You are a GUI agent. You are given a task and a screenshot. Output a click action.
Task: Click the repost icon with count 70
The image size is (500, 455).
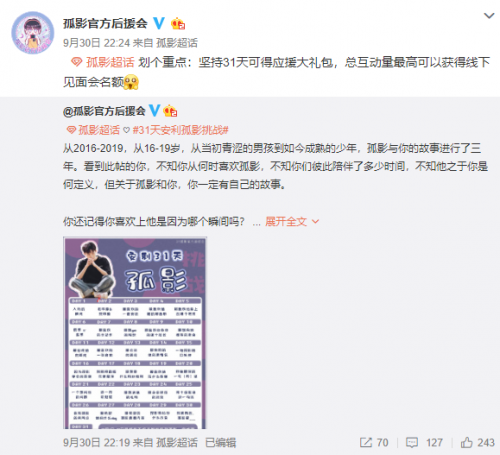point(374,443)
